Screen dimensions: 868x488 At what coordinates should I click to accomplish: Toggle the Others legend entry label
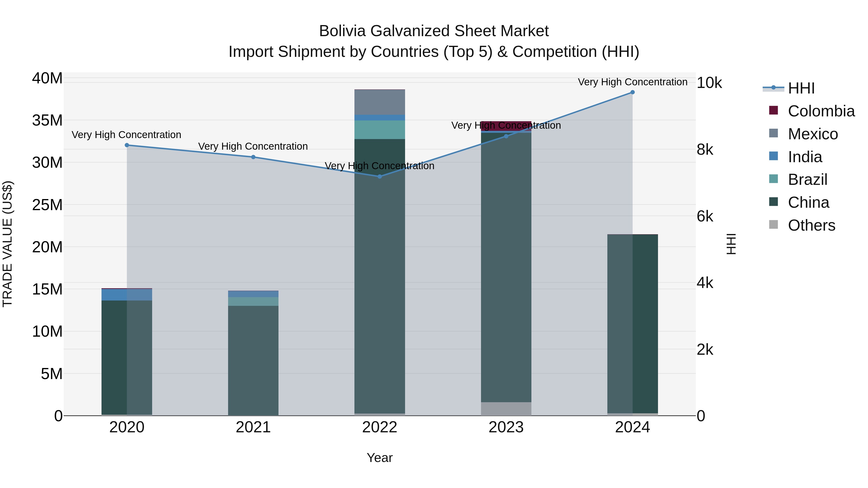(x=811, y=225)
